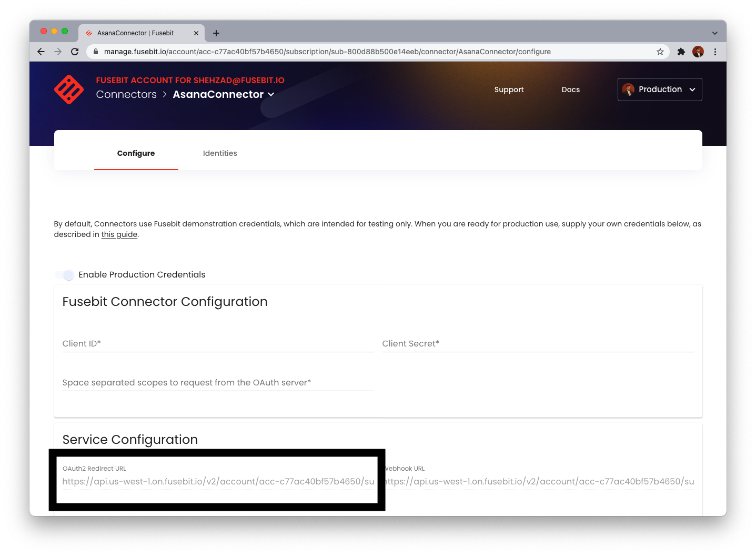The image size is (756, 555).
Task: Select the OAuth2 Redirect URL field
Action: point(218,481)
